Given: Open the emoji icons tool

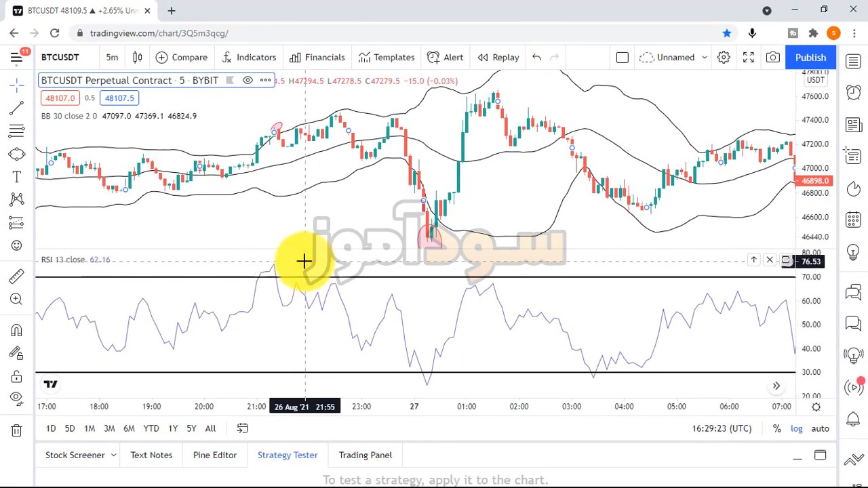Looking at the screenshot, I should [16, 245].
